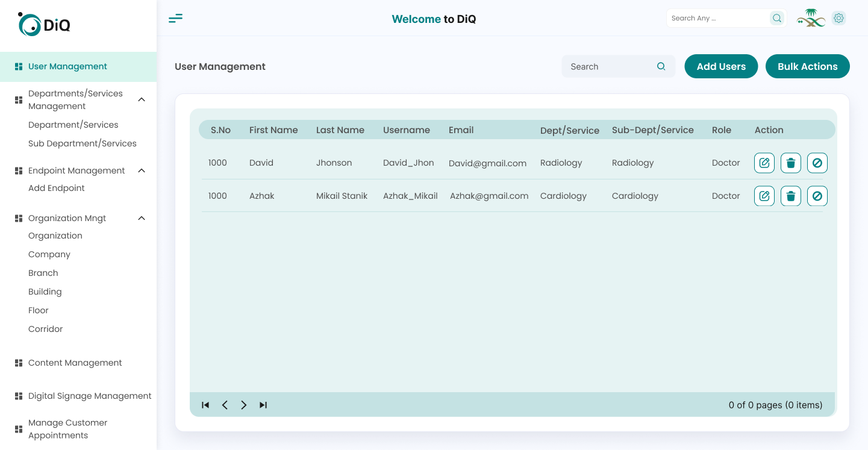
Task: Go to last page of table
Action: (x=263, y=405)
